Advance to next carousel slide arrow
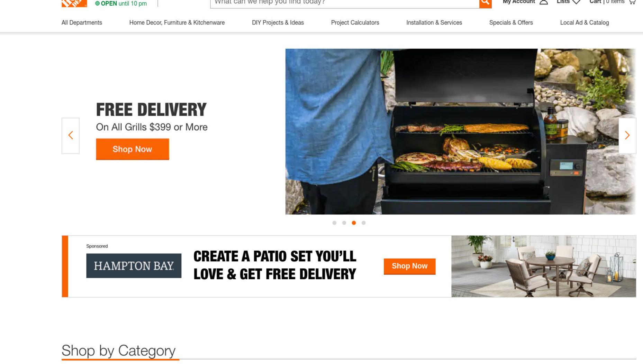This screenshot has height=364, width=643. click(x=627, y=136)
